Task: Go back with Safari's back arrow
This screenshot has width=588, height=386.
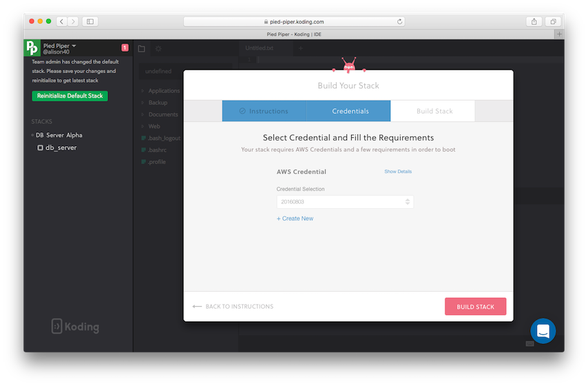Action: tap(61, 21)
